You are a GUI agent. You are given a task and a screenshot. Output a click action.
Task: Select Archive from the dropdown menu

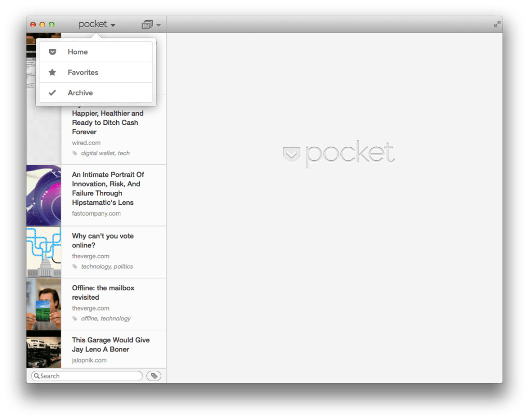[x=96, y=93]
